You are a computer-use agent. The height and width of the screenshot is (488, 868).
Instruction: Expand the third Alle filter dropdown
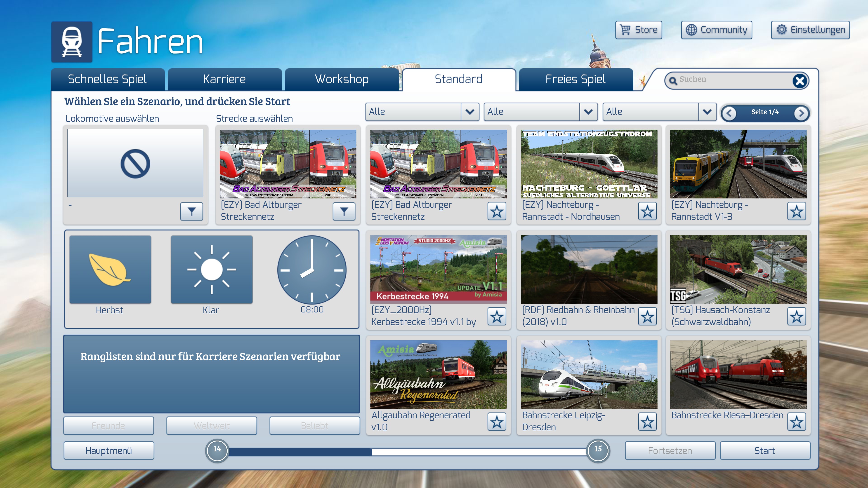coord(707,112)
